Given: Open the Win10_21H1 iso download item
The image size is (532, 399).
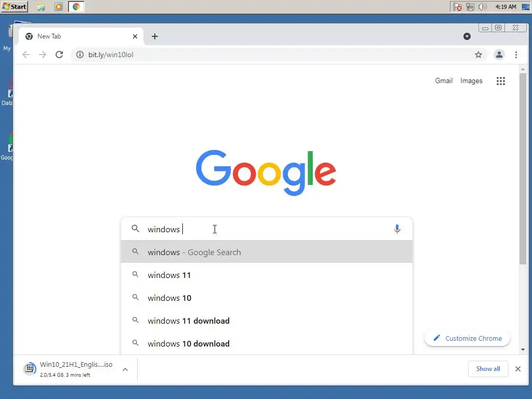Looking at the screenshot, I should [68, 369].
